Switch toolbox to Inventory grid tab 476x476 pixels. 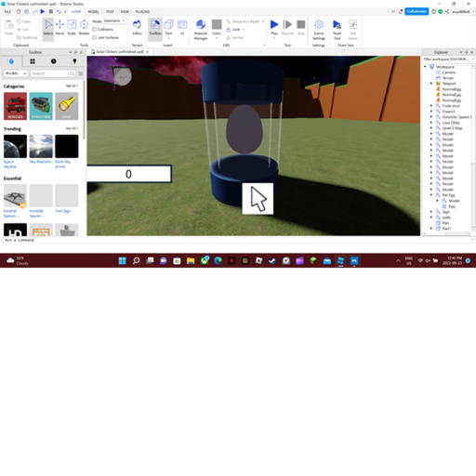point(33,61)
